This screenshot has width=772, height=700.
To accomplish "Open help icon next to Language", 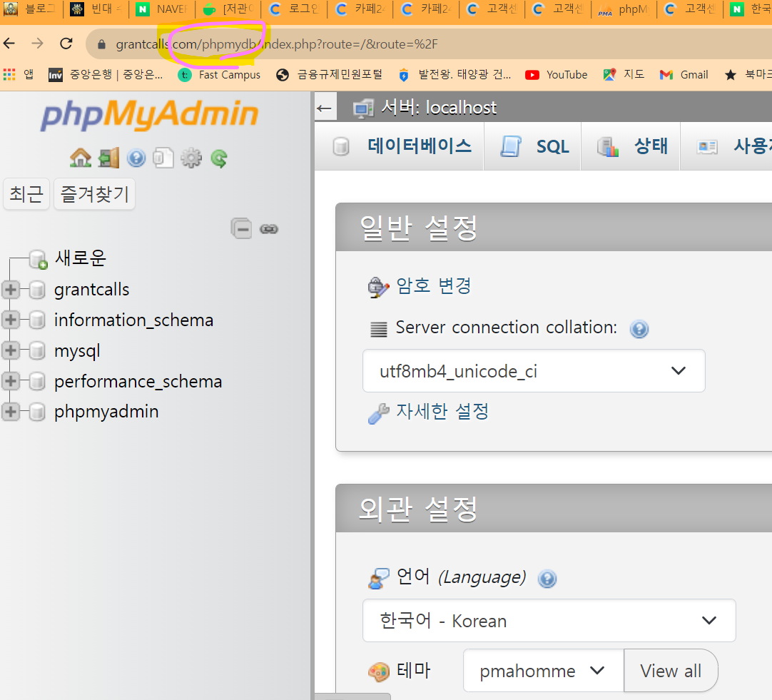I will (547, 579).
